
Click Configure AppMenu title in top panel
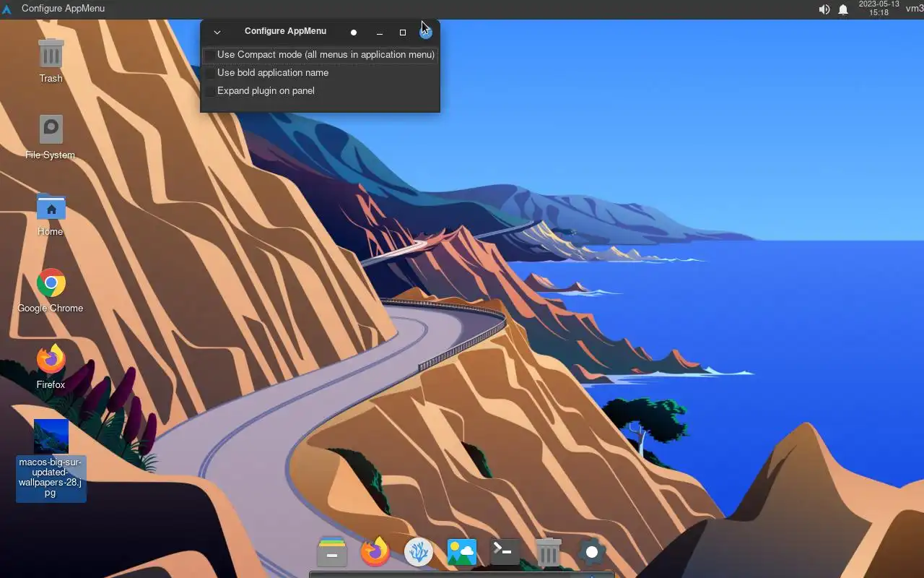pos(63,9)
